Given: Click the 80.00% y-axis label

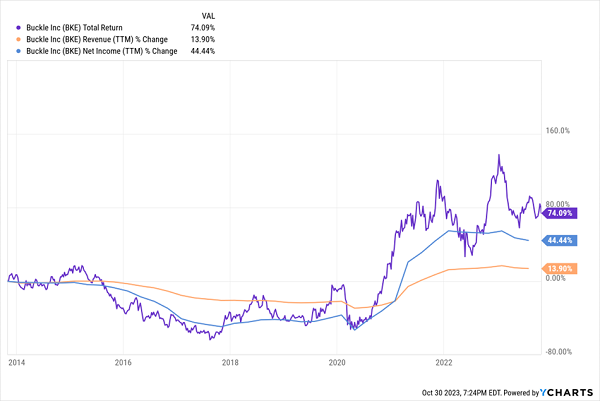Looking at the screenshot, I should coord(558,204).
